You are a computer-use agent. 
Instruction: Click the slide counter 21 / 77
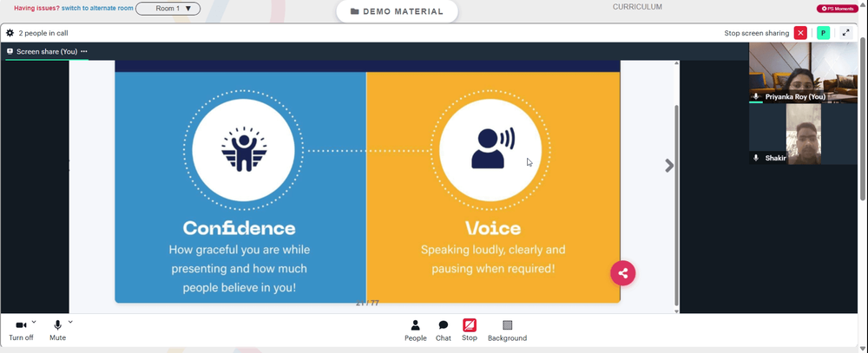(367, 304)
